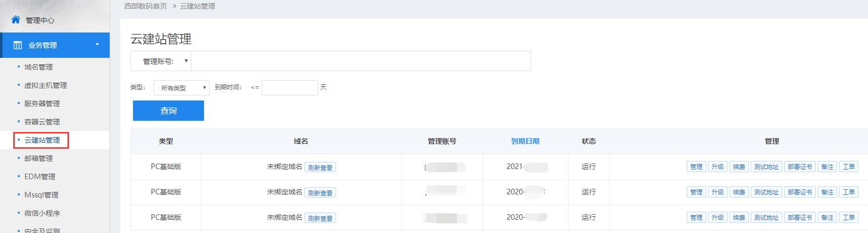This screenshot has height=233, width=868.
Task: Open 邮箱管理 from the sidebar
Action: [39, 158]
